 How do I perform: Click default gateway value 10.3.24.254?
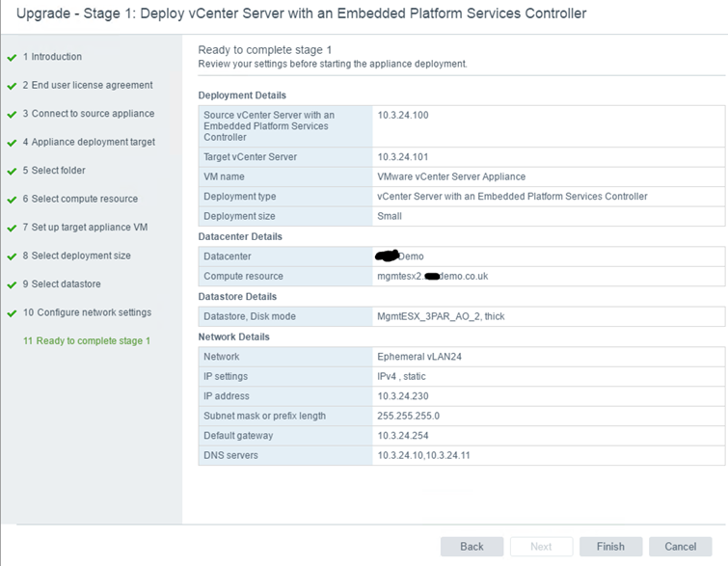(x=403, y=436)
